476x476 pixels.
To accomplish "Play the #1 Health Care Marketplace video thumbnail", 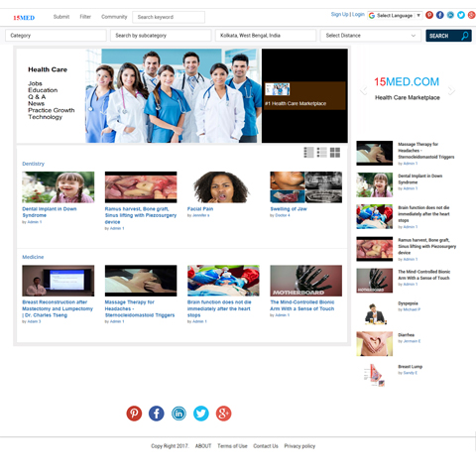I will (277, 89).
